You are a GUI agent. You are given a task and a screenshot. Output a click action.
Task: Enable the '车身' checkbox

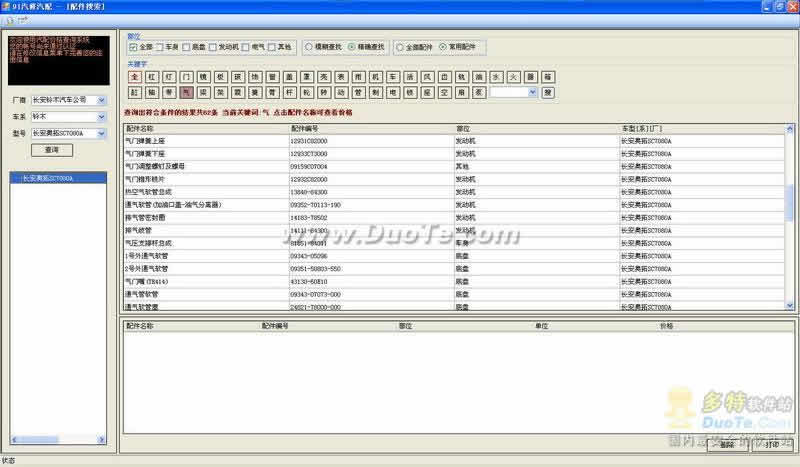160,47
